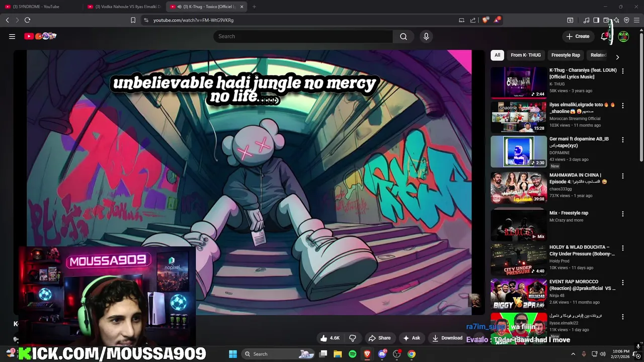Image resolution: width=644 pixels, height=362 pixels.
Task: Open the taskbar clock showing 10:06 PM
Action: click(x=621, y=354)
